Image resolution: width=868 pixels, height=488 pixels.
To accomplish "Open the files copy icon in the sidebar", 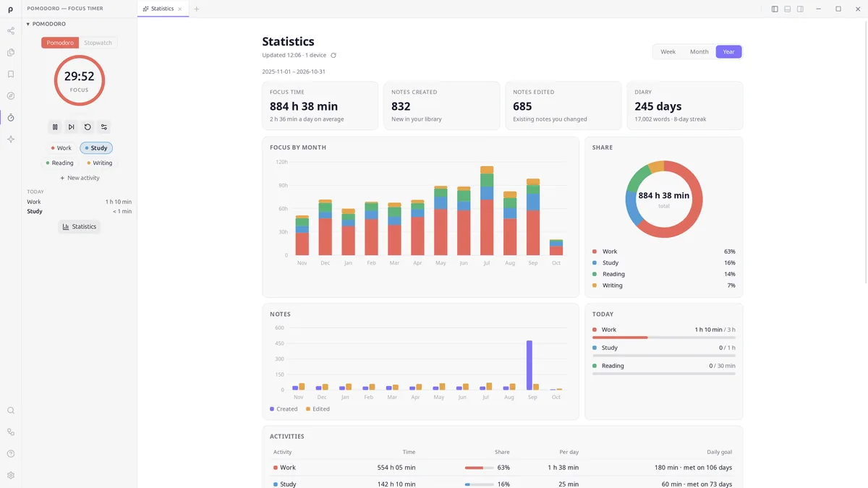I will (11, 52).
